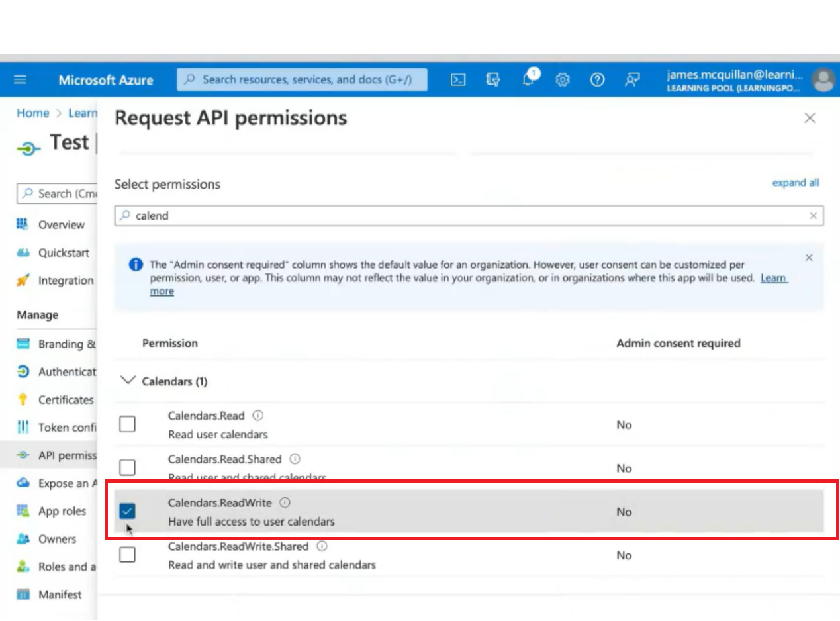
Task: Click the notifications bell icon
Action: point(529,79)
